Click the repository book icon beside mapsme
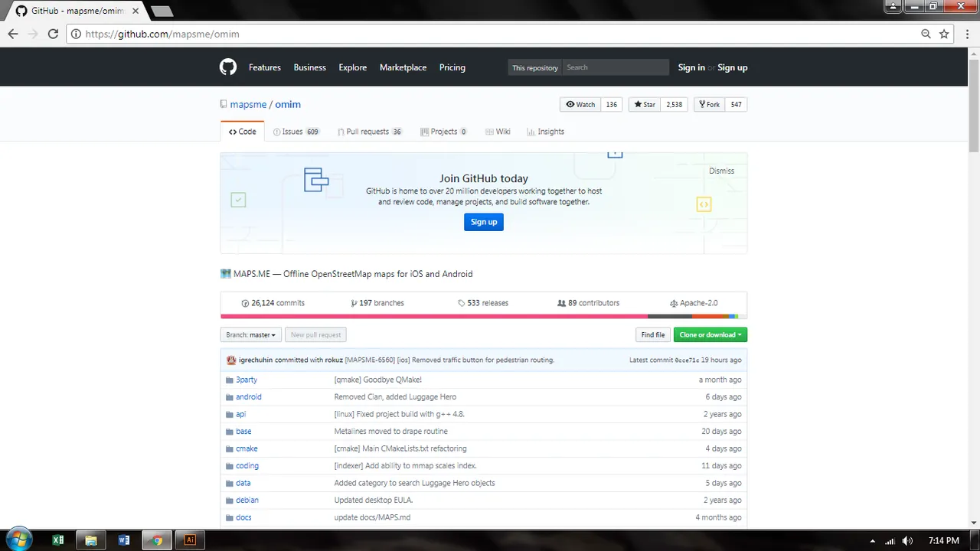The height and width of the screenshot is (551, 980). coord(224,104)
